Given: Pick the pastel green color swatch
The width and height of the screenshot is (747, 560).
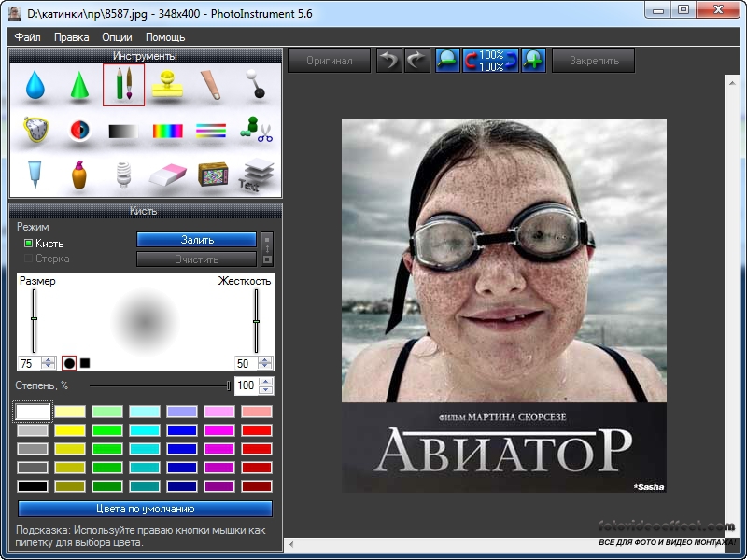Looking at the screenshot, I should tap(107, 412).
